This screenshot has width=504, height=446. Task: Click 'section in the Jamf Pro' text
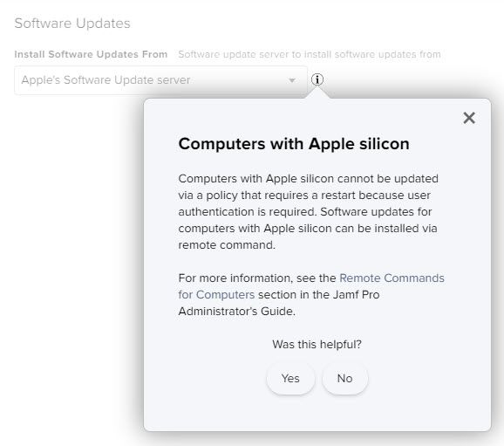pyautogui.click(x=319, y=295)
